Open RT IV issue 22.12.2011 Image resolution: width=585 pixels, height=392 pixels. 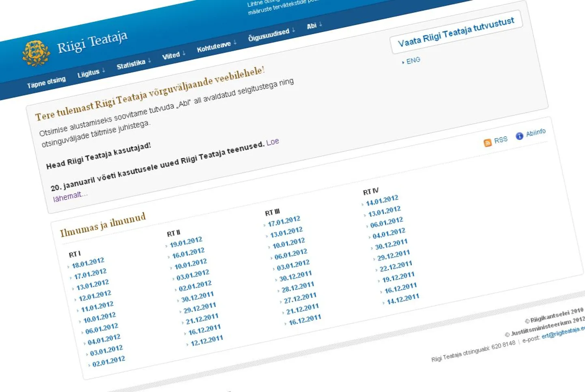tap(396, 266)
